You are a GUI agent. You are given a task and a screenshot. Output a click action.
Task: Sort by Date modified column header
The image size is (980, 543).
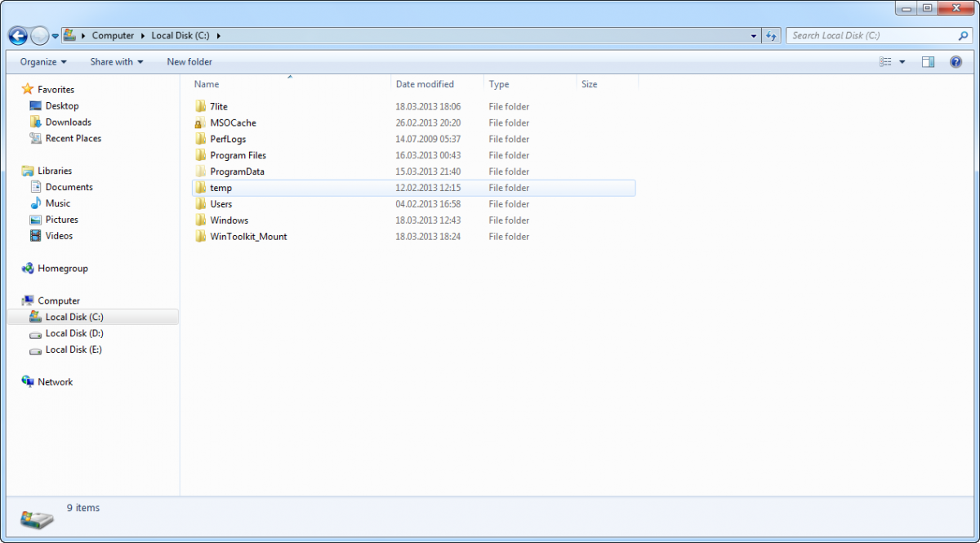click(425, 84)
